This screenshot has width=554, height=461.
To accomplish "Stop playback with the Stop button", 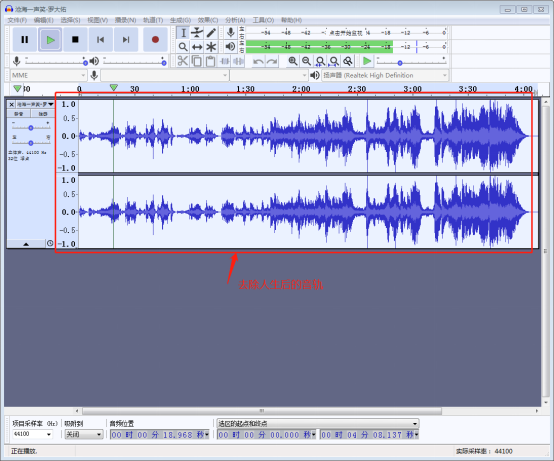I will (x=75, y=40).
